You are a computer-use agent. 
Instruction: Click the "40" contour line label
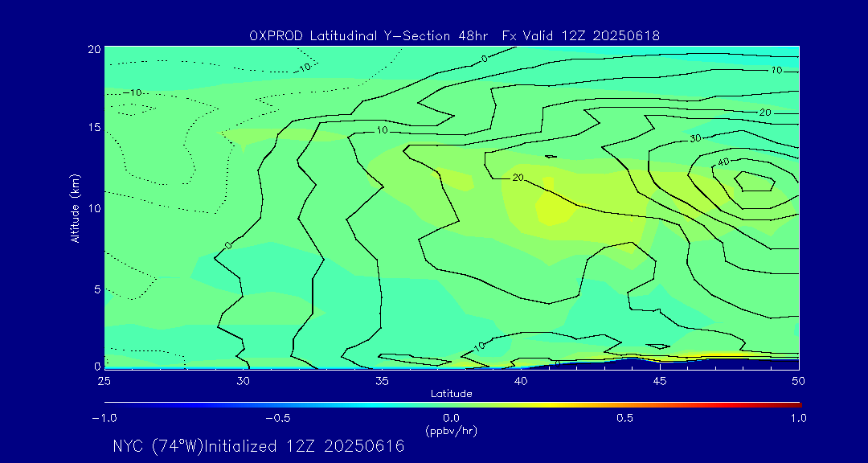tap(724, 162)
